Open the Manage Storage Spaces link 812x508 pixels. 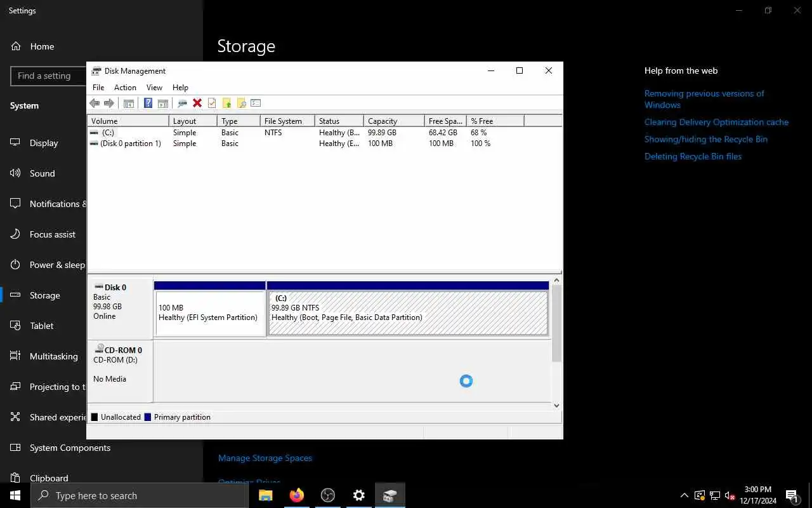tap(265, 458)
